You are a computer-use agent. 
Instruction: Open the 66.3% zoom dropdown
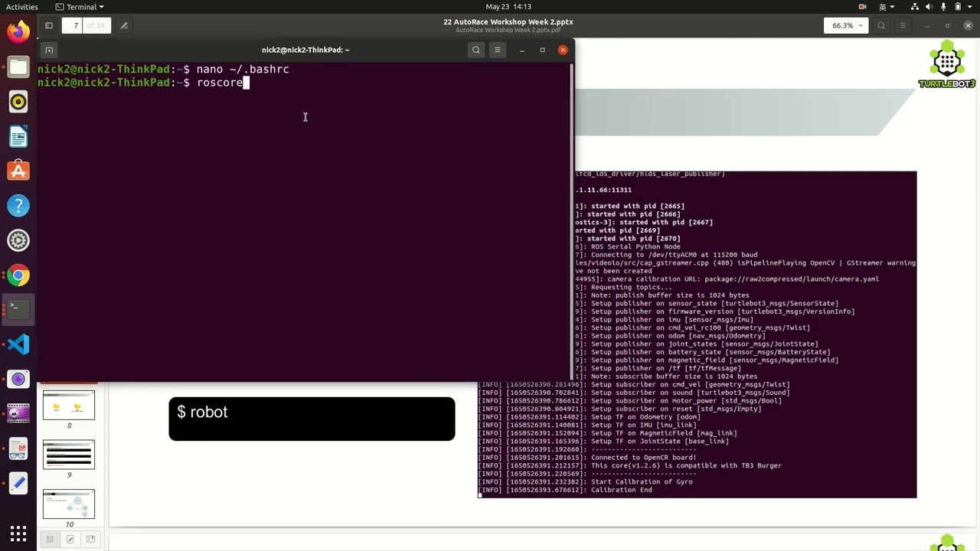tap(845, 25)
